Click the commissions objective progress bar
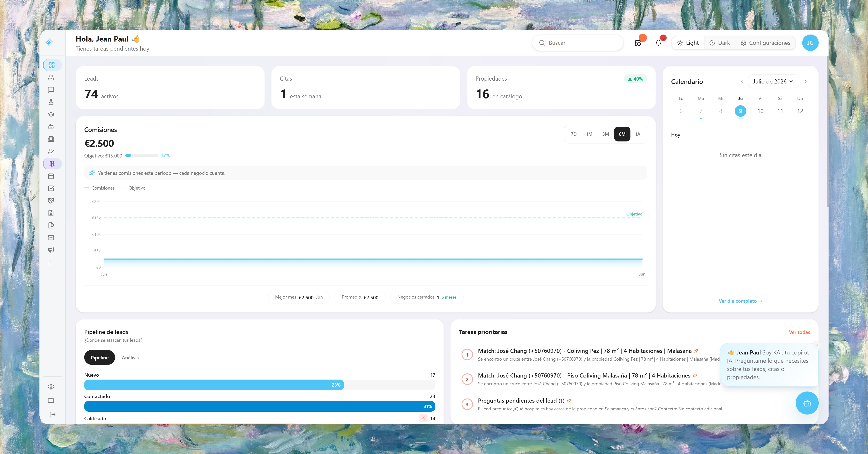The image size is (868, 454). click(142, 155)
